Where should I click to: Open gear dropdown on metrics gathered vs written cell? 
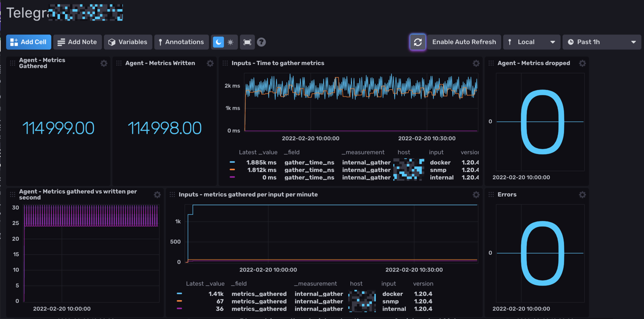coord(157,195)
